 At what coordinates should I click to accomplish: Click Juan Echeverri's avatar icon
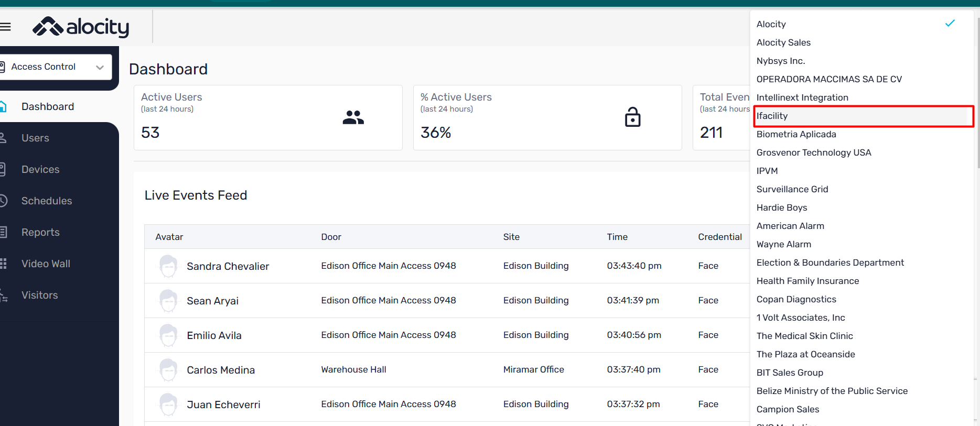click(x=168, y=405)
